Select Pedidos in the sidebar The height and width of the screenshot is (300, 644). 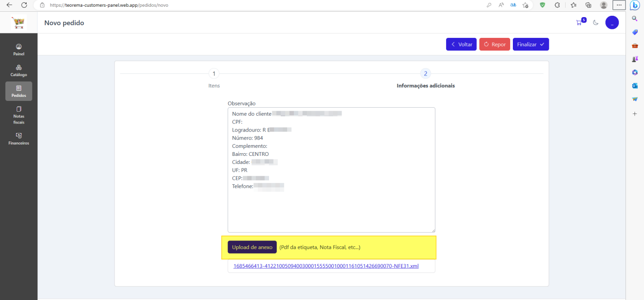(19, 91)
